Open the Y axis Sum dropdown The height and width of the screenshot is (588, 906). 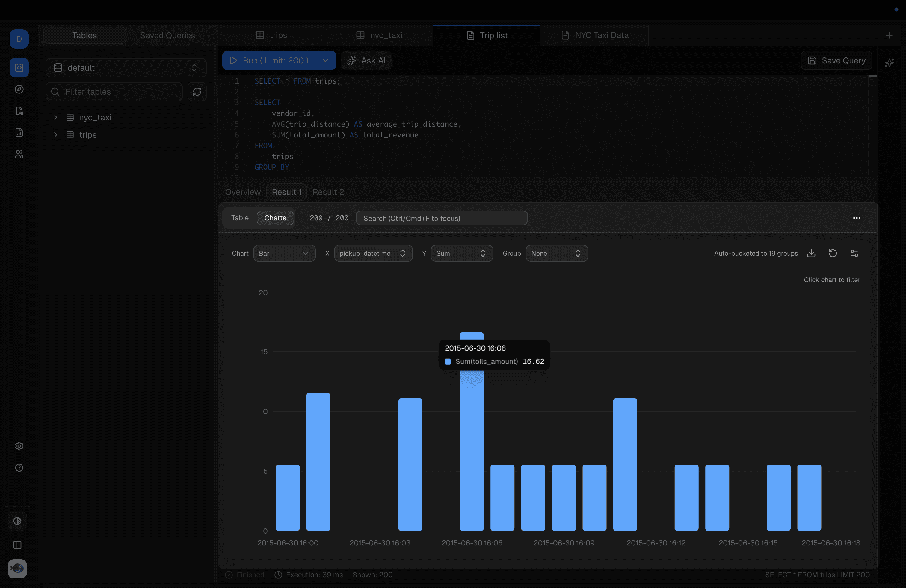(462, 253)
